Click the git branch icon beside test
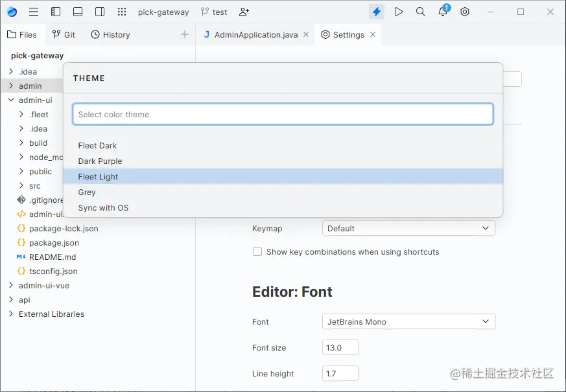The width and height of the screenshot is (566, 392). pos(205,12)
